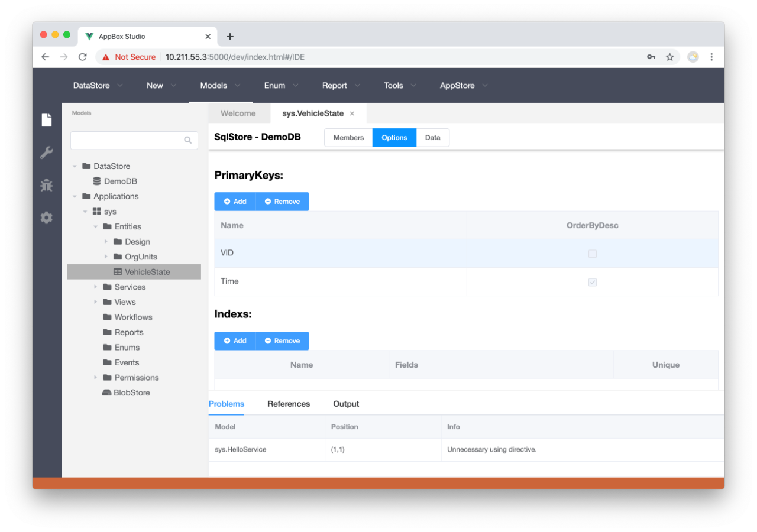The image size is (757, 532).
Task: Expand the Permissions folder arrow
Action: pyautogui.click(x=95, y=377)
